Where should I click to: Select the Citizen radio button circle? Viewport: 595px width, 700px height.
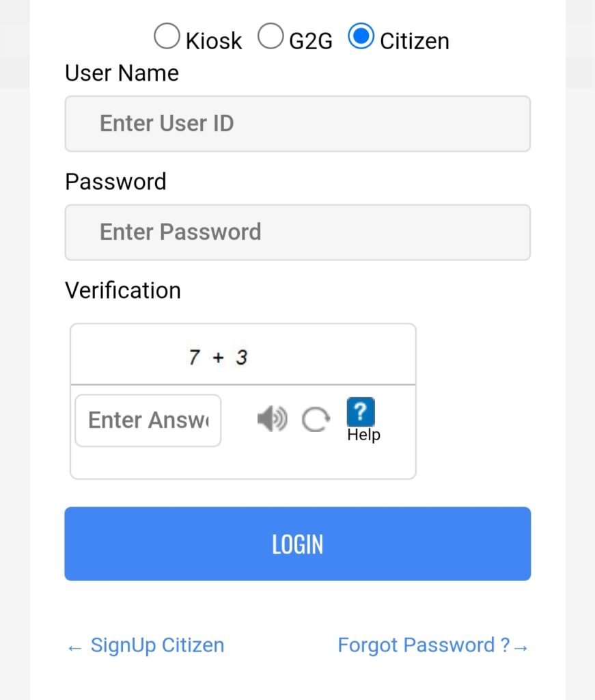tap(361, 37)
